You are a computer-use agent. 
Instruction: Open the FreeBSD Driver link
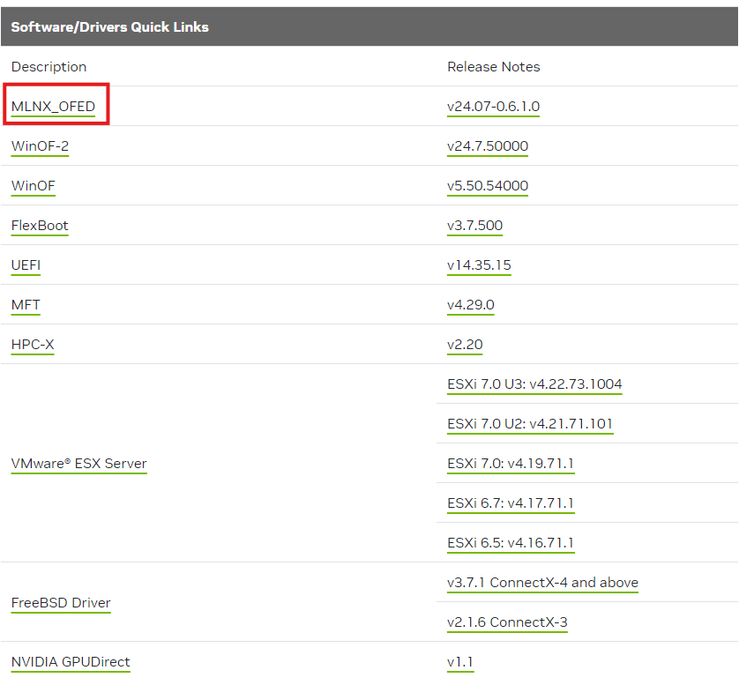[x=61, y=602]
